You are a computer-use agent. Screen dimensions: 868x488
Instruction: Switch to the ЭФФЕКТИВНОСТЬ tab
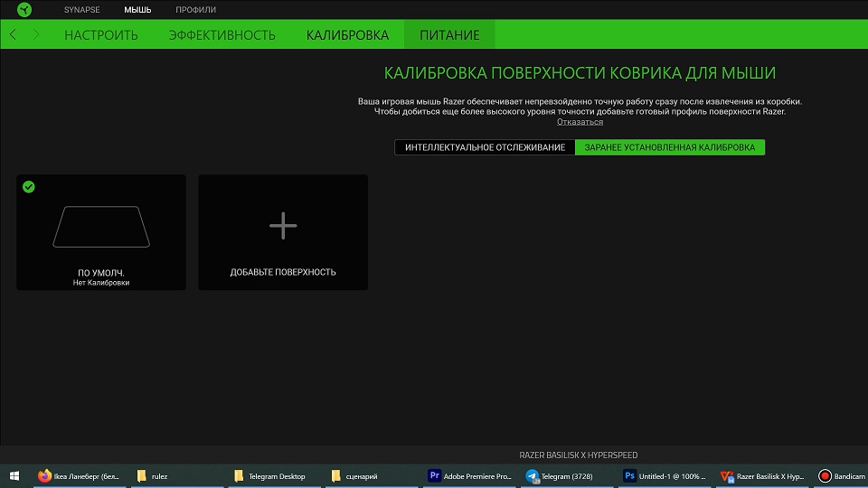click(222, 35)
